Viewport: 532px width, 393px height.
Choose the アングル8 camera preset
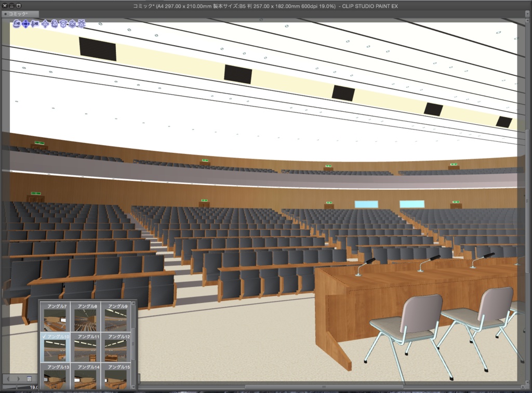point(86,317)
